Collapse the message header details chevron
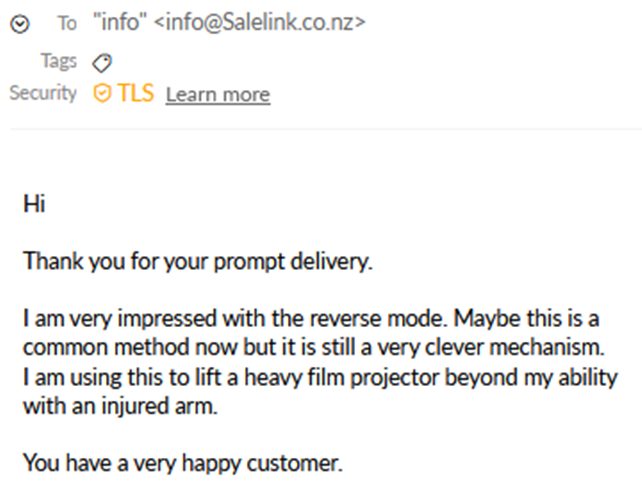Image resolution: width=642 pixels, height=500 pixels. [x=18, y=26]
